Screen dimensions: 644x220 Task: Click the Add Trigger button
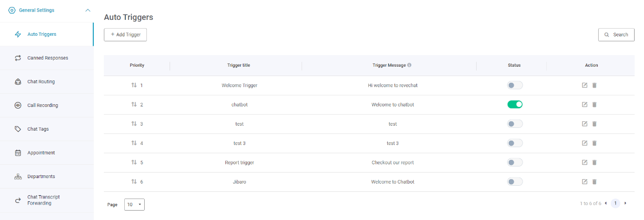click(125, 35)
